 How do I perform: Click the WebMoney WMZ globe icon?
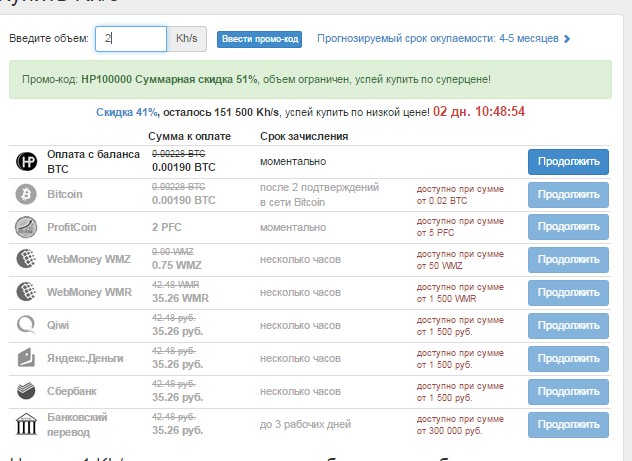pyautogui.click(x=26, y=259)
